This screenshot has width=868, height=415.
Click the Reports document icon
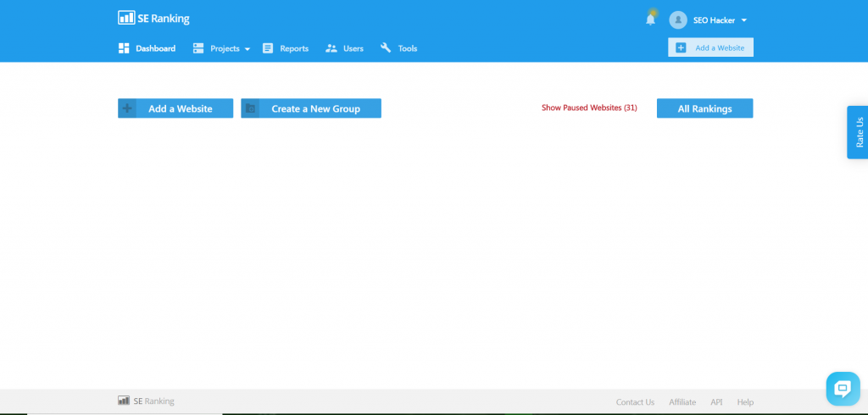(x=268, y=48)
